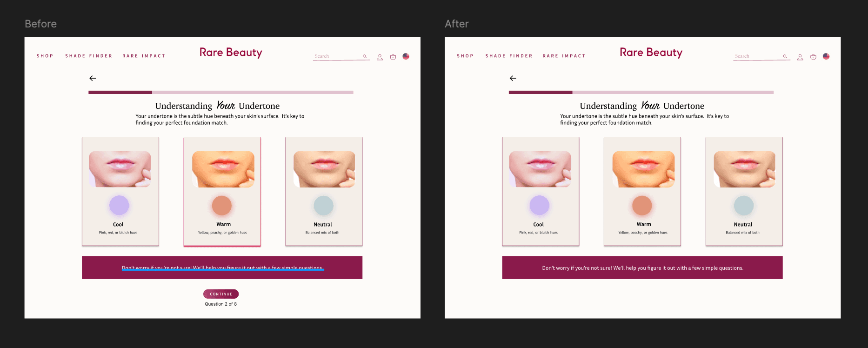This screenshot has height=348, width=868.
Task: Open RARE IMPACT in the After mockup
Action: (x=564, y=56)
